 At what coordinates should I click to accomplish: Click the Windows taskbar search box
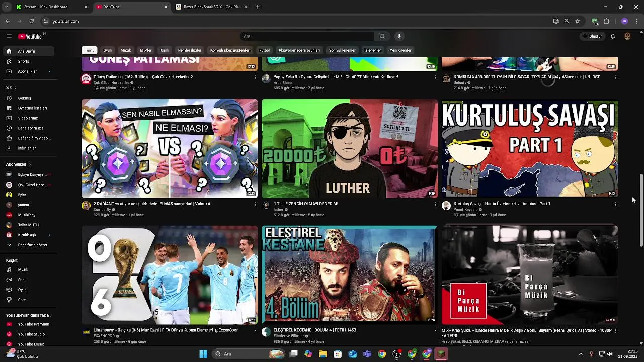tap(249, 354)
